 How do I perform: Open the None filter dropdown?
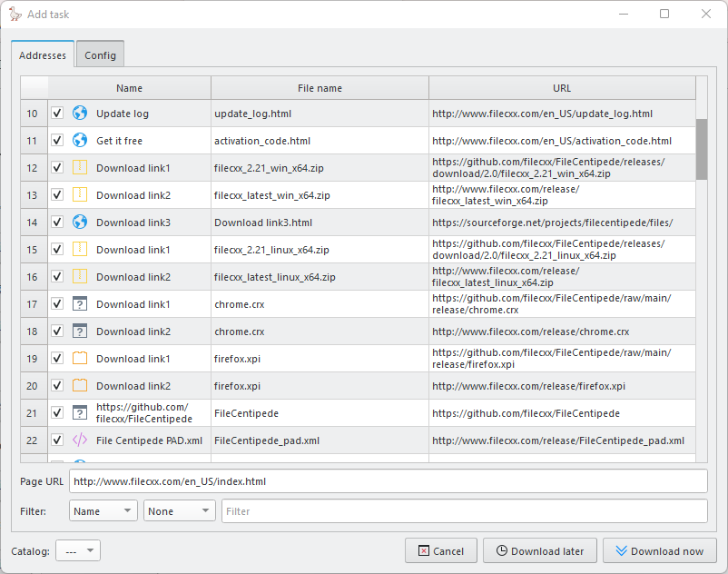pos(179,510)
